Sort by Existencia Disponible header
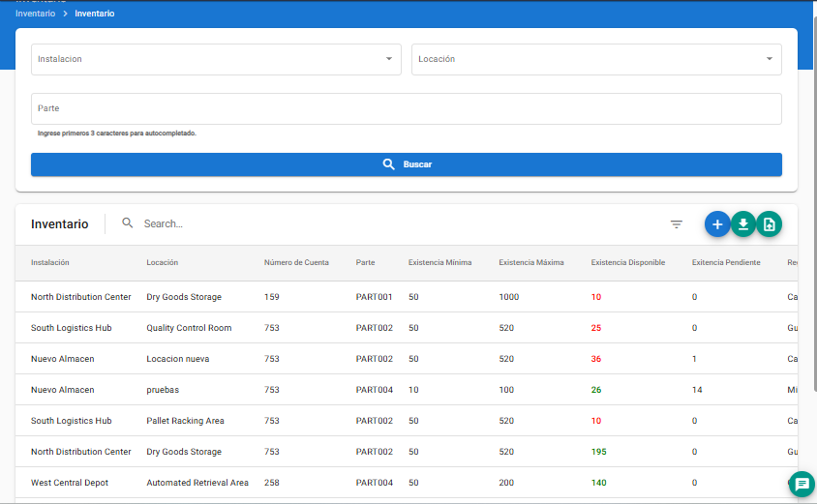 [x=628, y=262]
